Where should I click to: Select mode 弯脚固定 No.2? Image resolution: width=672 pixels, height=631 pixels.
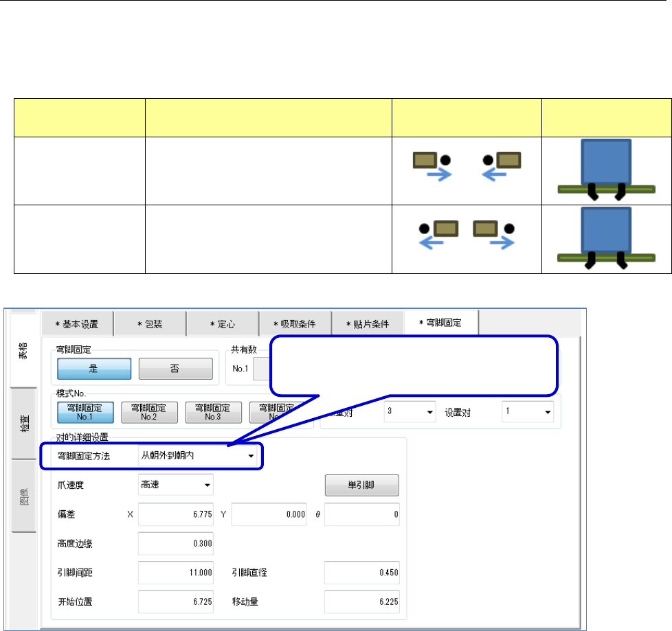[149, 412]
